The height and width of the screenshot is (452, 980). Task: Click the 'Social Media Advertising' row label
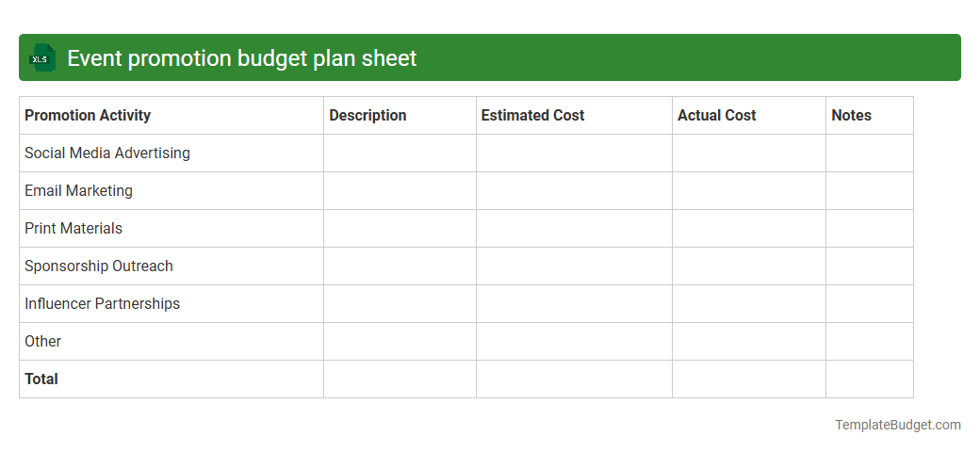point(107,153)
